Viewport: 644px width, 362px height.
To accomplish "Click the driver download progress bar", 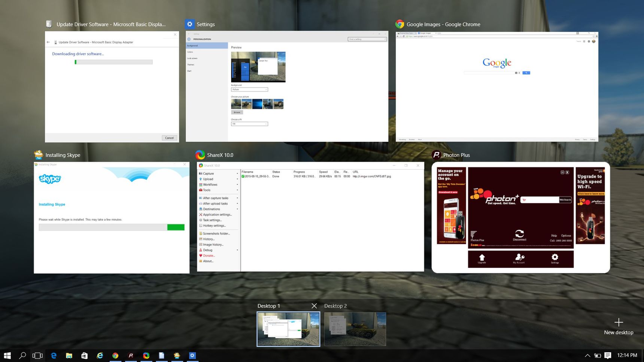I will (113, 62).
